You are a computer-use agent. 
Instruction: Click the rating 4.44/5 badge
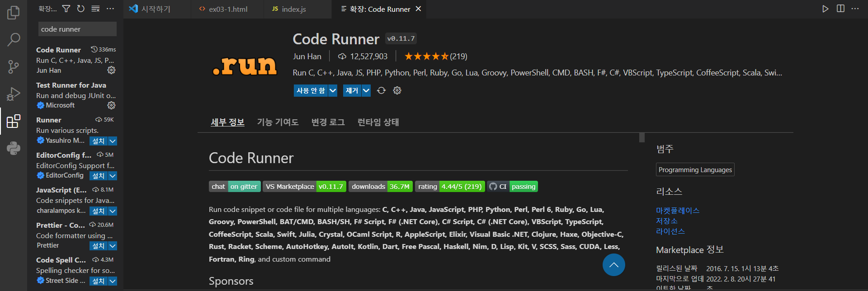coord(450,187)
